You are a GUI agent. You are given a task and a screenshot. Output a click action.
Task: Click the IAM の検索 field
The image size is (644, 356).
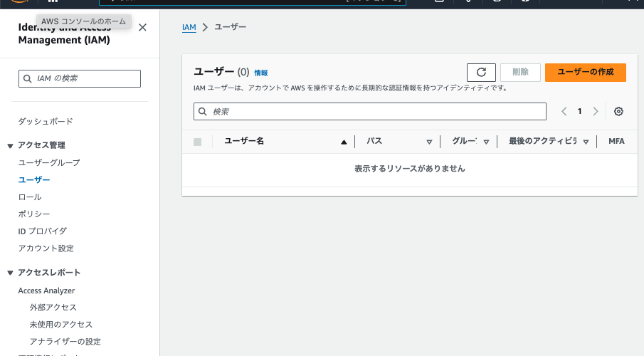click(80, 78)
